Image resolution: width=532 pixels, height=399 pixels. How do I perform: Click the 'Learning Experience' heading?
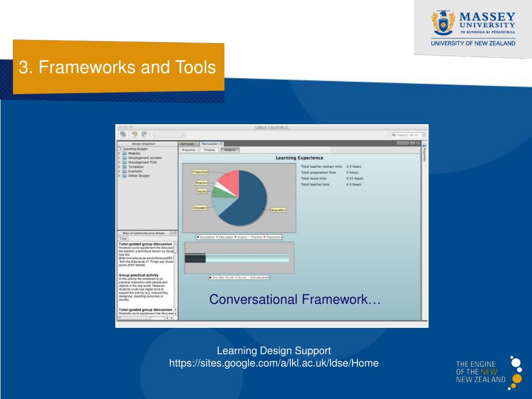click(299, 158)
